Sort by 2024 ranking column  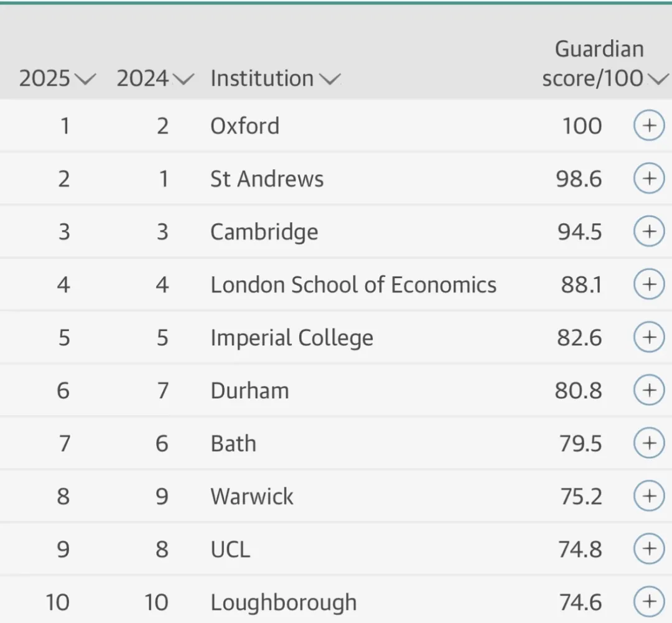click(x=155, y=79)
